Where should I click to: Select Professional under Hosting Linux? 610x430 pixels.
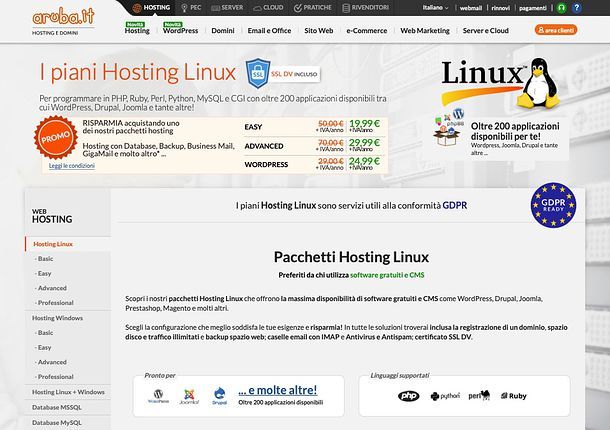click(55, 303)
